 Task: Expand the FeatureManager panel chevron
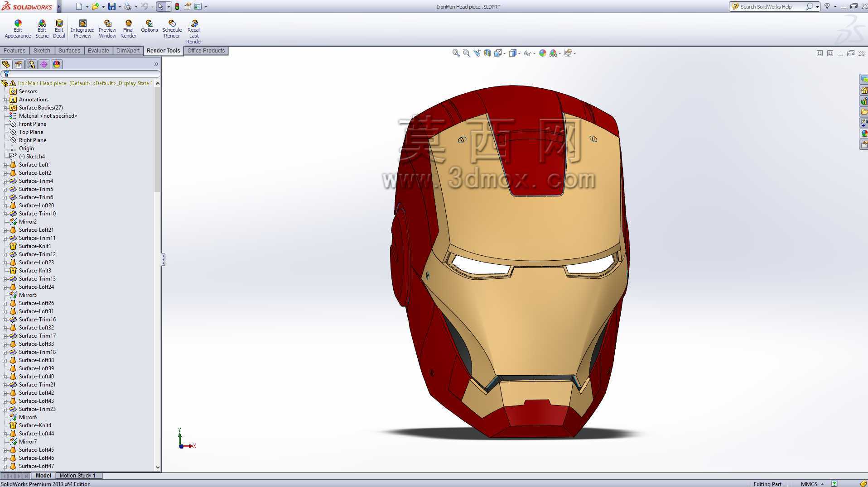click(156, 64)
